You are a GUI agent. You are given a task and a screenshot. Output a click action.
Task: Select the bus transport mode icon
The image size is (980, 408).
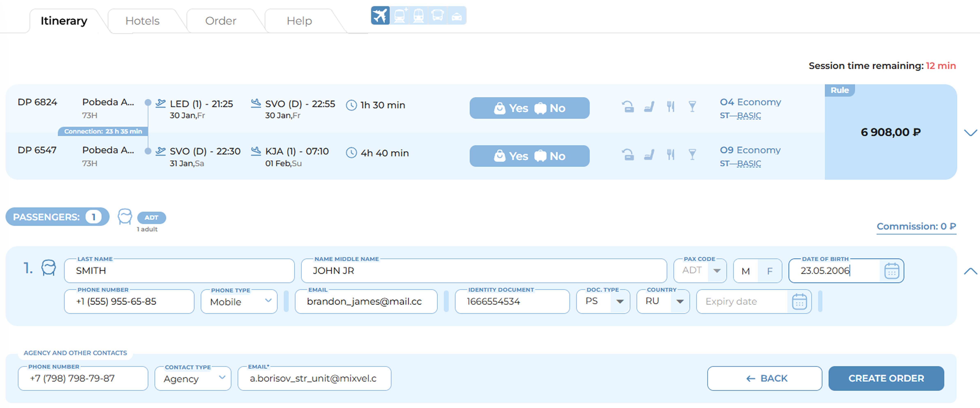[x=437, y=16]
